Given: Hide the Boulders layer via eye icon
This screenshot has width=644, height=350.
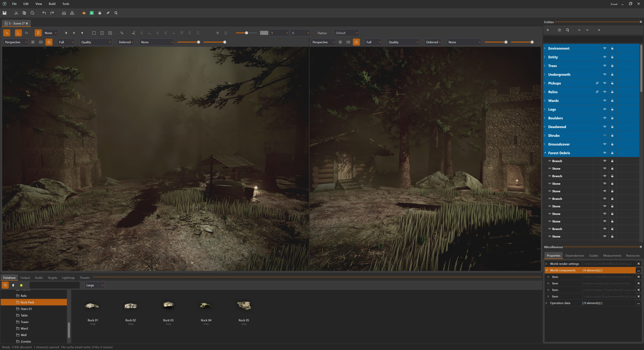Looking at the screenshot, I should tap(604, 118).
